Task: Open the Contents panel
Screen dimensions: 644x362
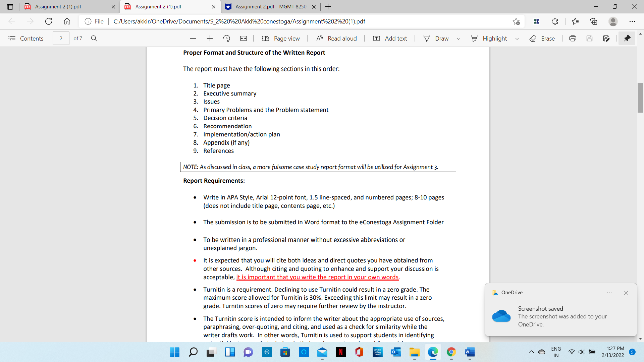Action: point(26,38)
